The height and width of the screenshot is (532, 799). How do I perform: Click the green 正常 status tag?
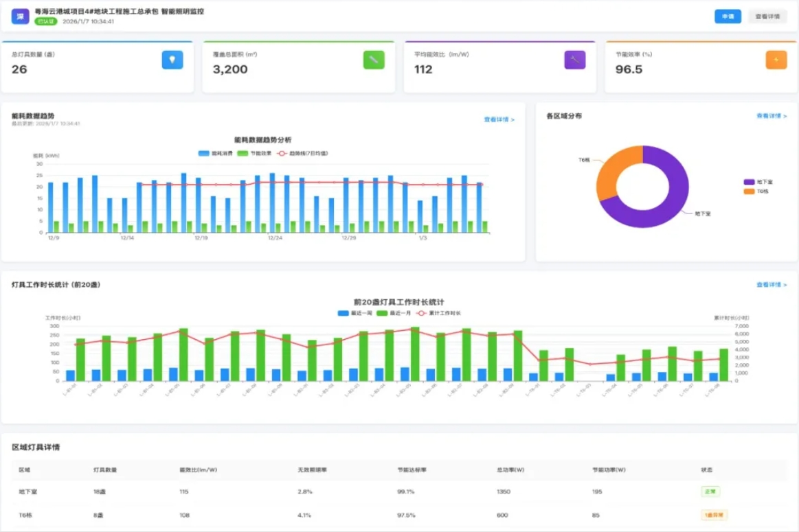click(x=710, y=491)
